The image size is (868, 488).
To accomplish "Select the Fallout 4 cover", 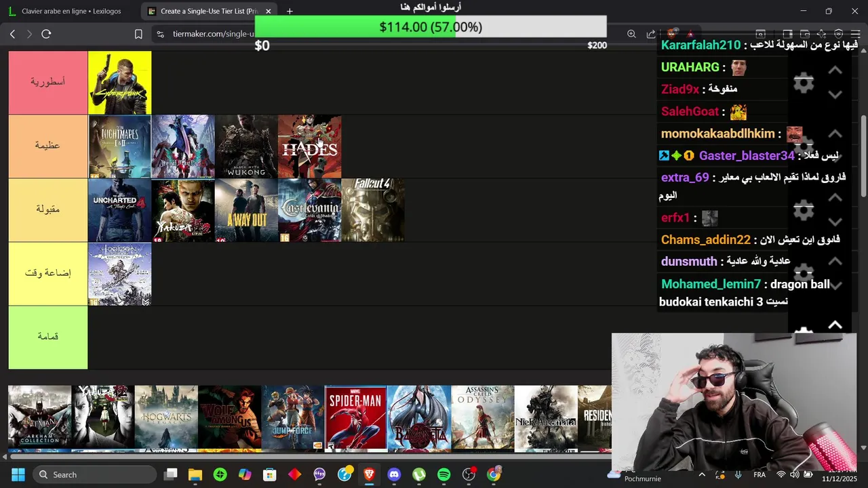I will pos(373,210).
